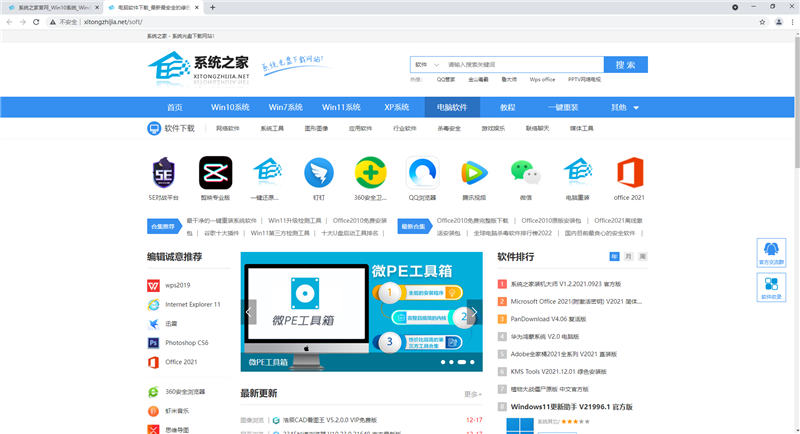This screenshot has width=800, height=434.
Task: Click the 更多+ link under 最新更新
Action: (473, 394)
